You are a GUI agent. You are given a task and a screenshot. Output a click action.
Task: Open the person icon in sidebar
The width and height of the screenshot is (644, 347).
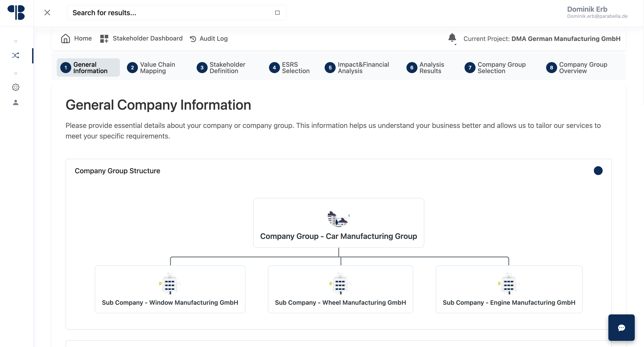tap(15, 103)
